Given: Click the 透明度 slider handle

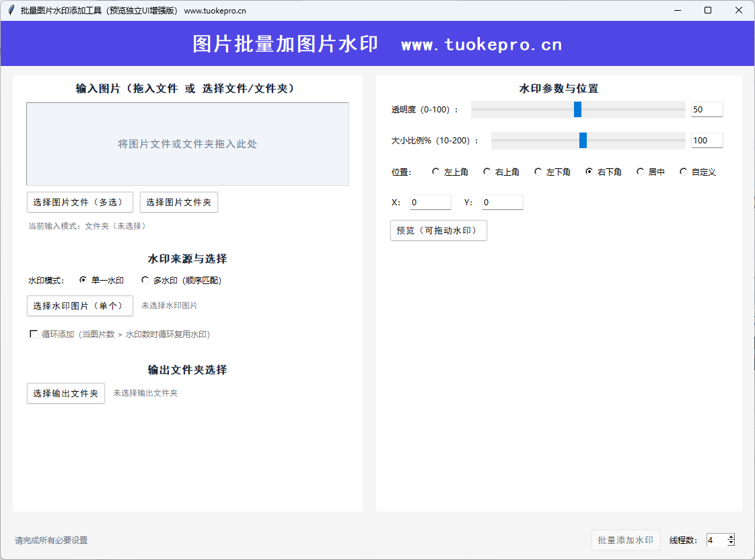Looking at the screenshot, I should click(x=577, y=109).
